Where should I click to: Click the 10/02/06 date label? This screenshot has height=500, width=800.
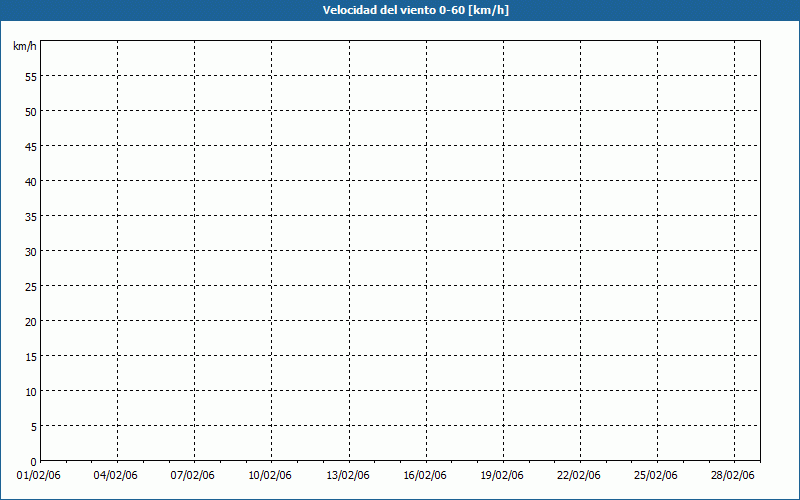270,476
